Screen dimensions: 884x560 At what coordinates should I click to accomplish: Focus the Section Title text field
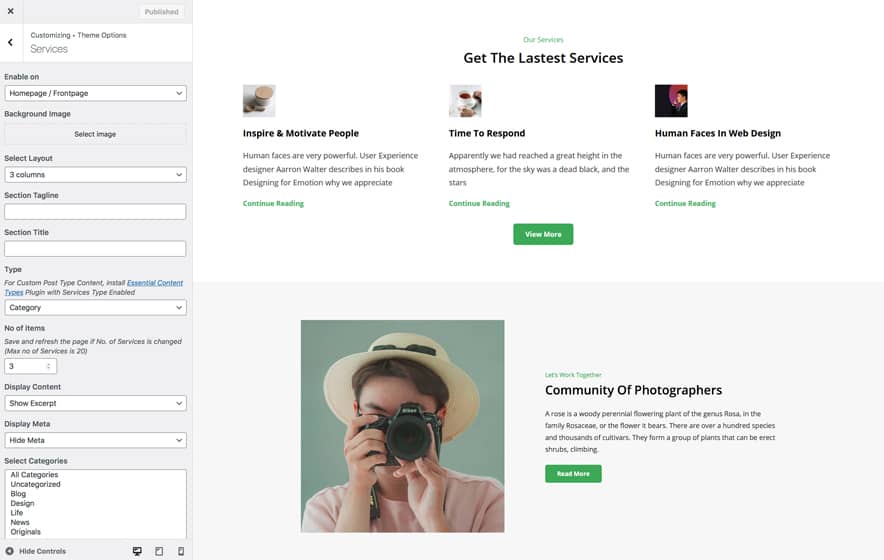click(x=95, y=249)
